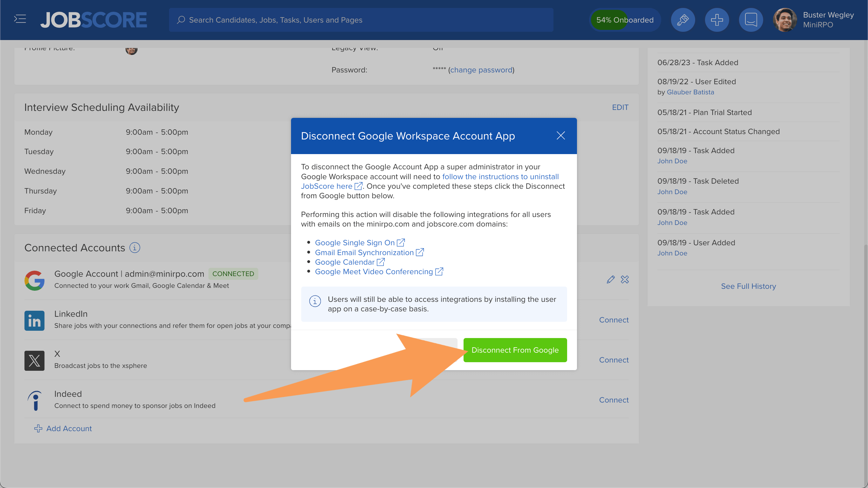Click the X (Twitter) logo icon
The width and height of the screenshot is (868, 488).
coord(34,361)
